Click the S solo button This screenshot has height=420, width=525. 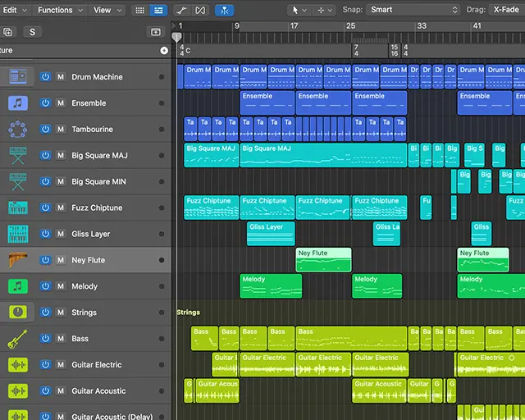coord(33,32)
